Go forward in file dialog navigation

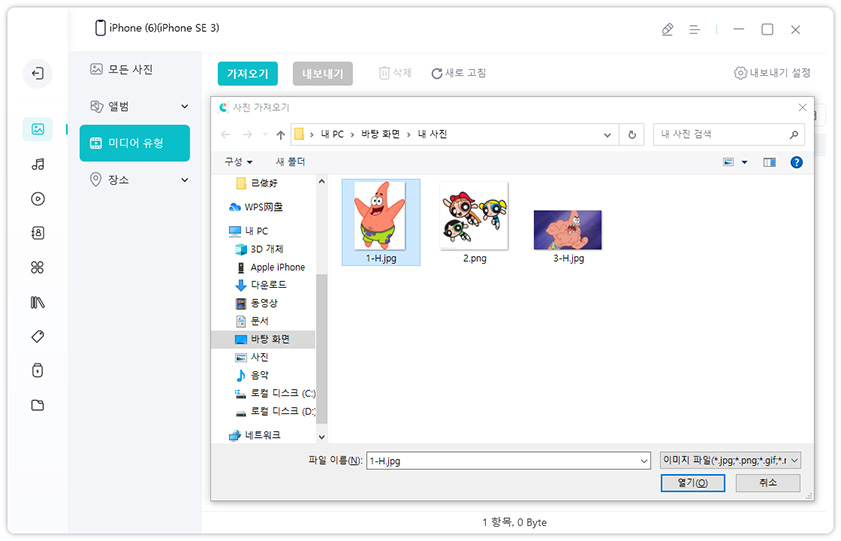[247, 135]
